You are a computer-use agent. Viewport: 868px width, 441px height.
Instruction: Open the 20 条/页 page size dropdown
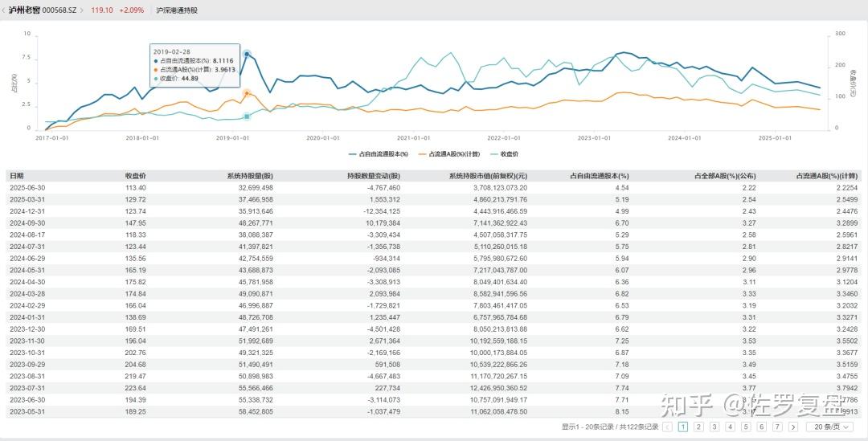[x=829, y=427]
